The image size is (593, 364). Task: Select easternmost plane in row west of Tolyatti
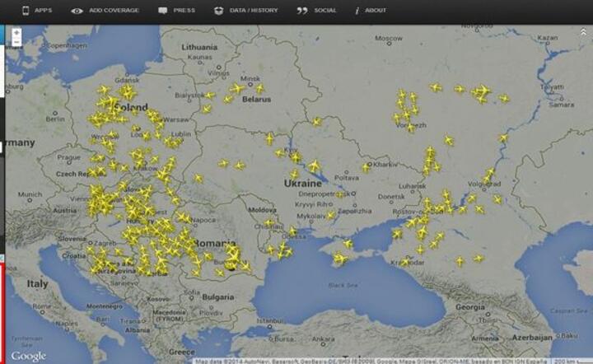coord(504,99)
